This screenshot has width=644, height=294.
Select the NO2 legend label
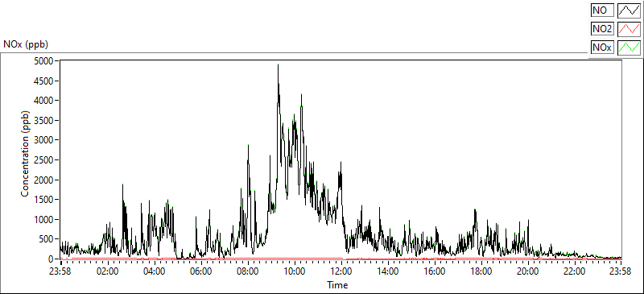(x=602, y=29)
